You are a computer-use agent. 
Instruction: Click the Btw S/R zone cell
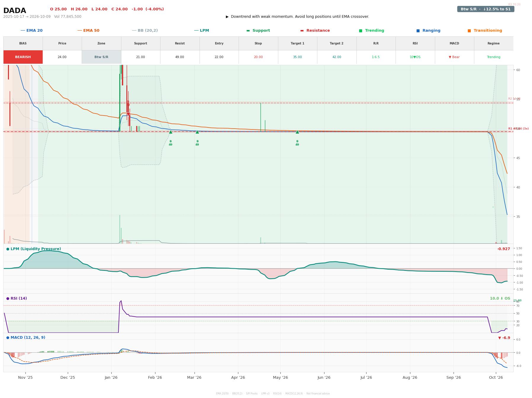click(101, 57)
